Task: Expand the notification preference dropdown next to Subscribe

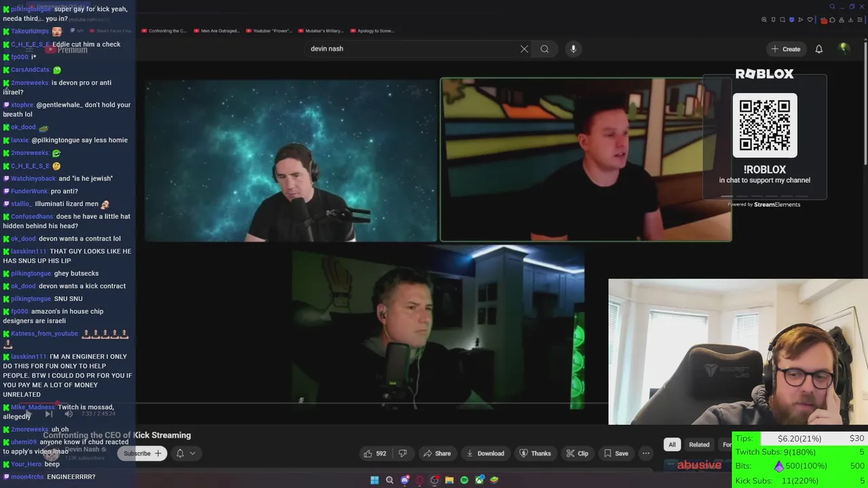Action: point(186,453)
